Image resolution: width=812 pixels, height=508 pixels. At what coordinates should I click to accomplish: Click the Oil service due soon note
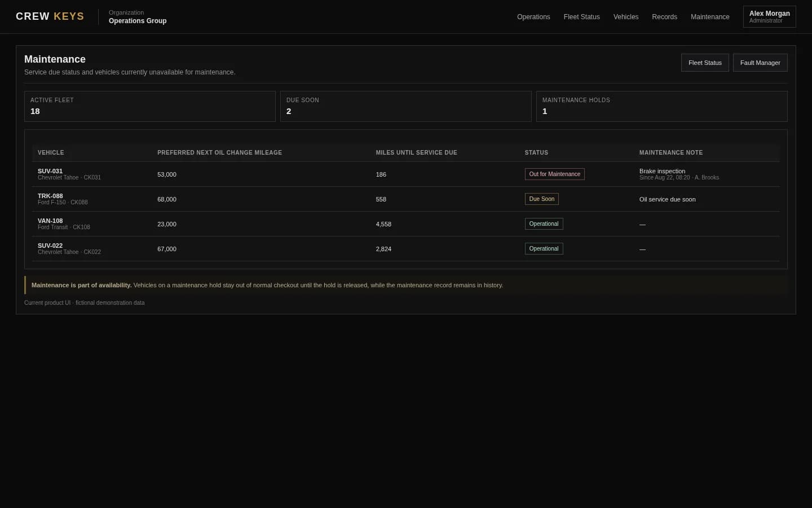tap(668, 199)
